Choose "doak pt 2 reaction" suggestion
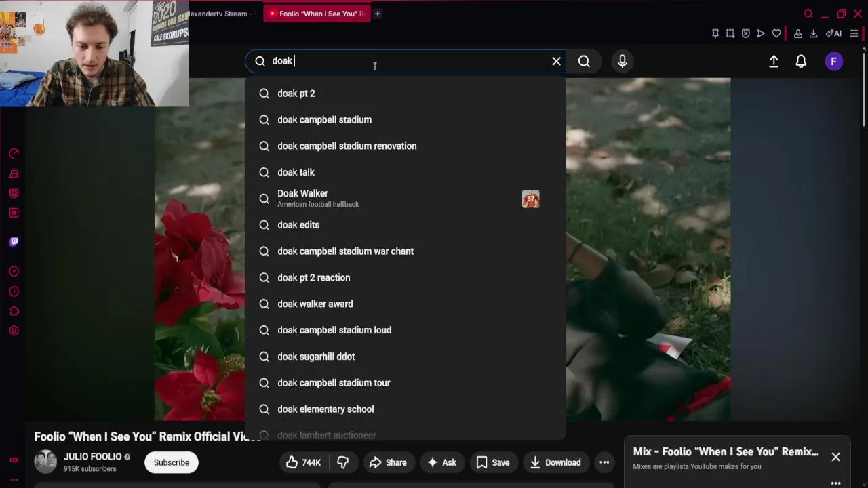This screenshot has height=488, width=868. [406, 278]
